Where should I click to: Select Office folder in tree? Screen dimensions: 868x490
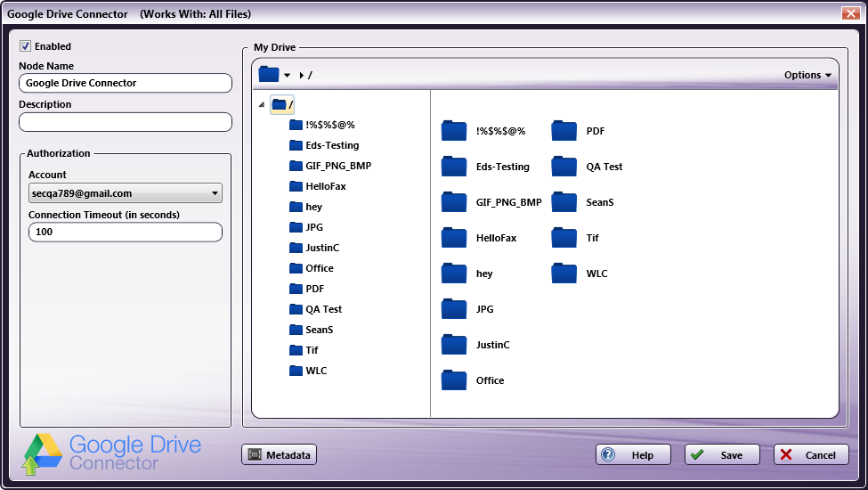click(311, 268)
